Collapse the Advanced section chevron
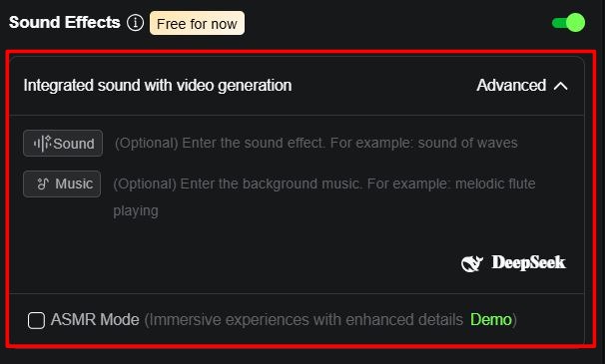Screen dimensions: 605x364 pos(560,86)
